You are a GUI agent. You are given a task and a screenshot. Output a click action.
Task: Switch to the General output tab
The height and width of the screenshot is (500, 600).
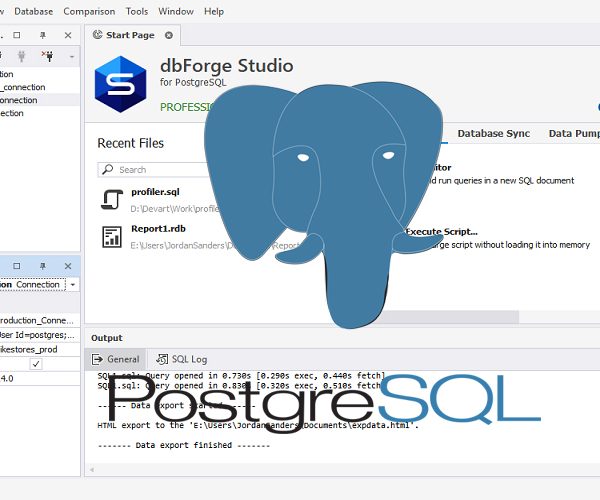click(116, 359)
